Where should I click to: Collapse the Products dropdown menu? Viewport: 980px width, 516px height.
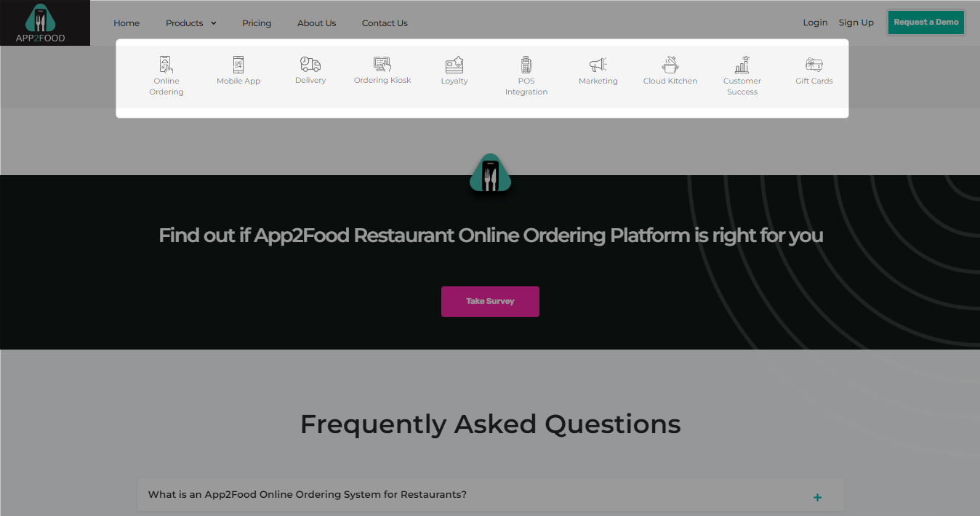pos(191,23)
